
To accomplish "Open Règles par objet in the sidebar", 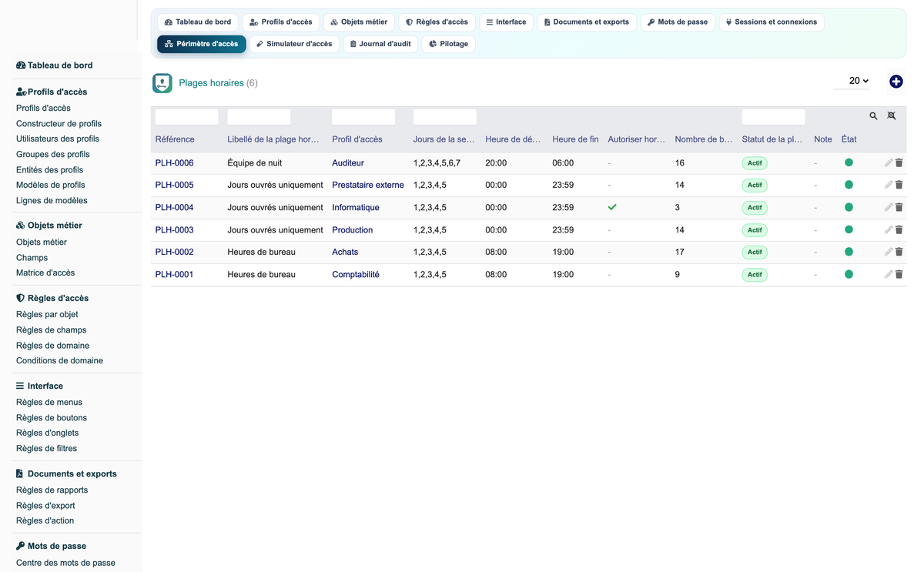I will coord(47,315).
